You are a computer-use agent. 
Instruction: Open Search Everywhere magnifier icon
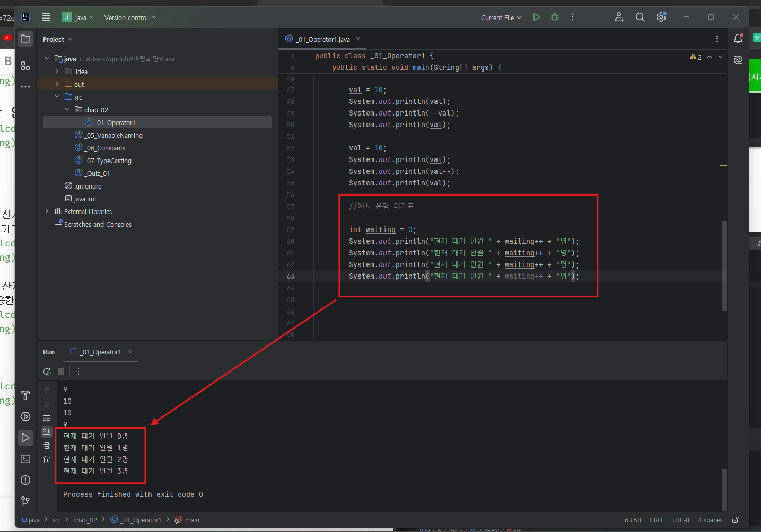coord(640,17)
